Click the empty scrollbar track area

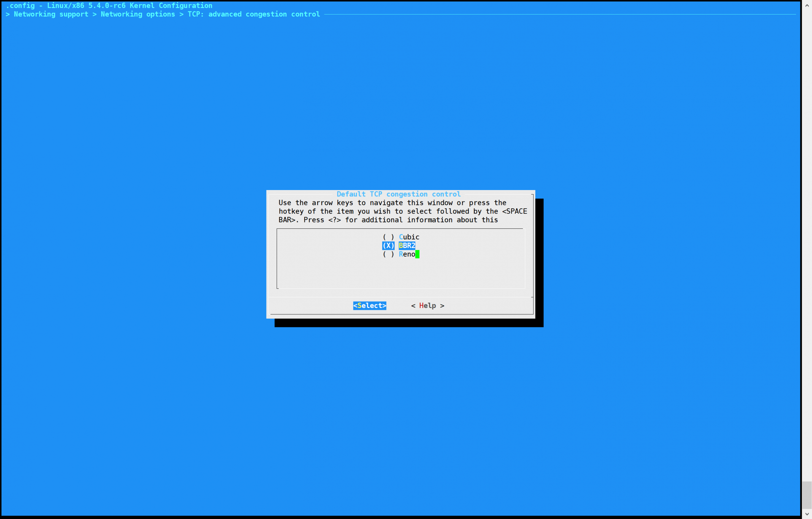coord(807,236)
